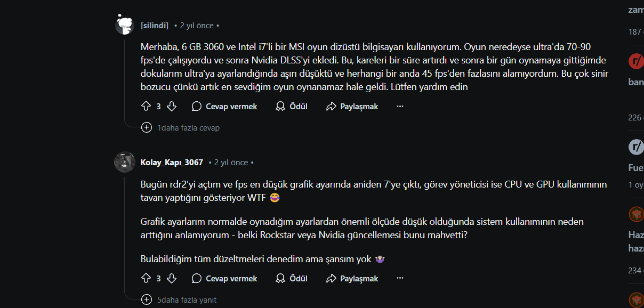Open more options on Kolay_Kapı_3067's comment
644x308 pixels.
coord(400,278)
